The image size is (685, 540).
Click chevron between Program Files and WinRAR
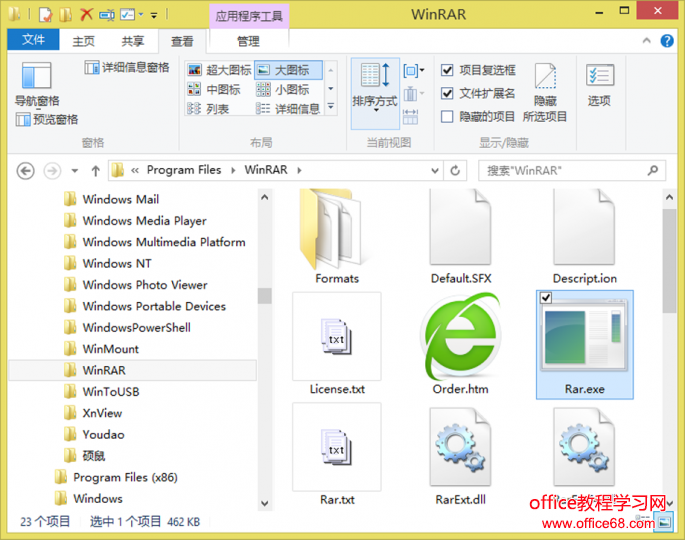pyautogui.click(x=233, y=170)
